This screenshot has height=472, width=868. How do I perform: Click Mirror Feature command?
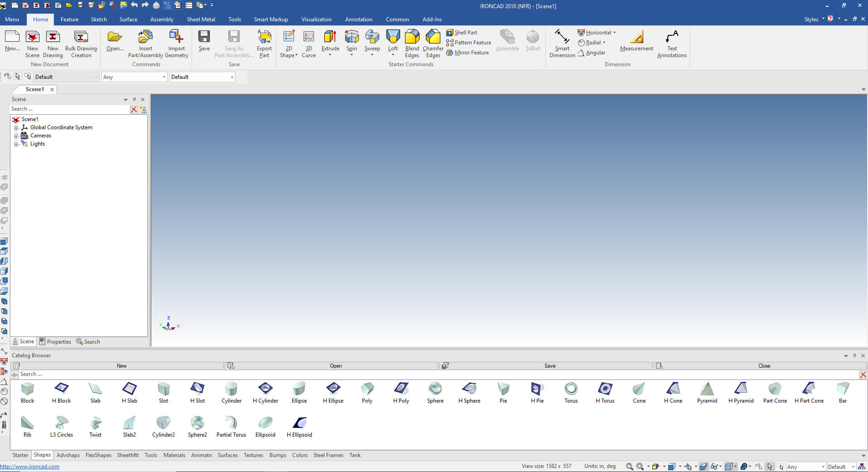tap(468, 53)
